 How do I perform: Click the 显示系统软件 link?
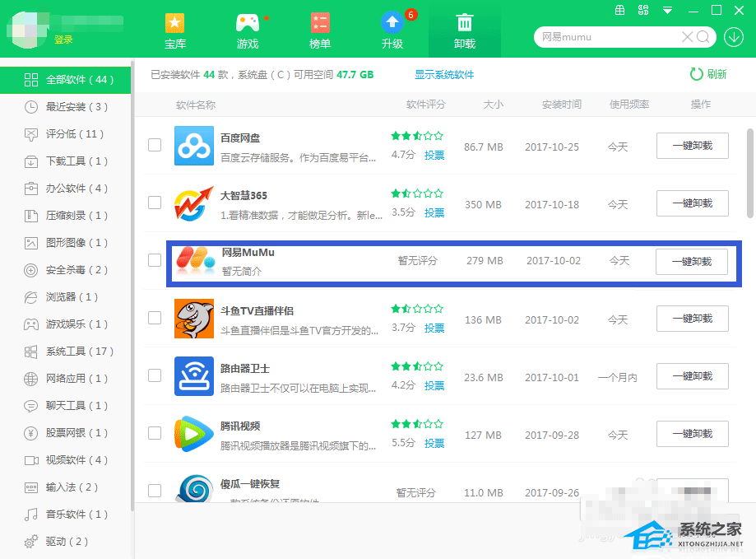click(x=444, y=75)
